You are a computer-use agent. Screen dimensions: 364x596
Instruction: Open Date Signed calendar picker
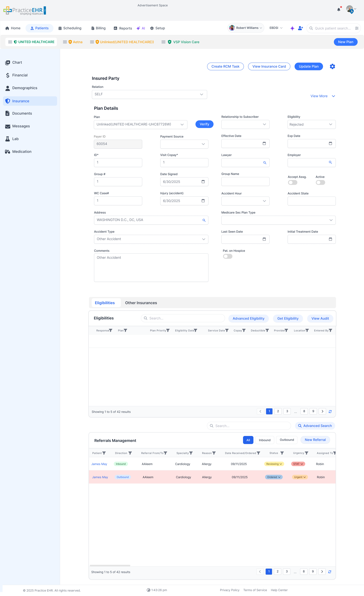203,182
